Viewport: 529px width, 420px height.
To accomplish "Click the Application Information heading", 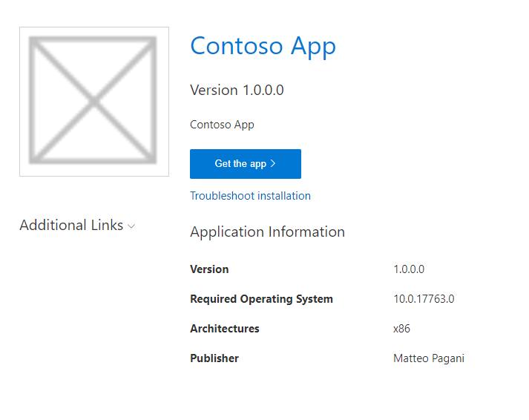I will point(267,232).
